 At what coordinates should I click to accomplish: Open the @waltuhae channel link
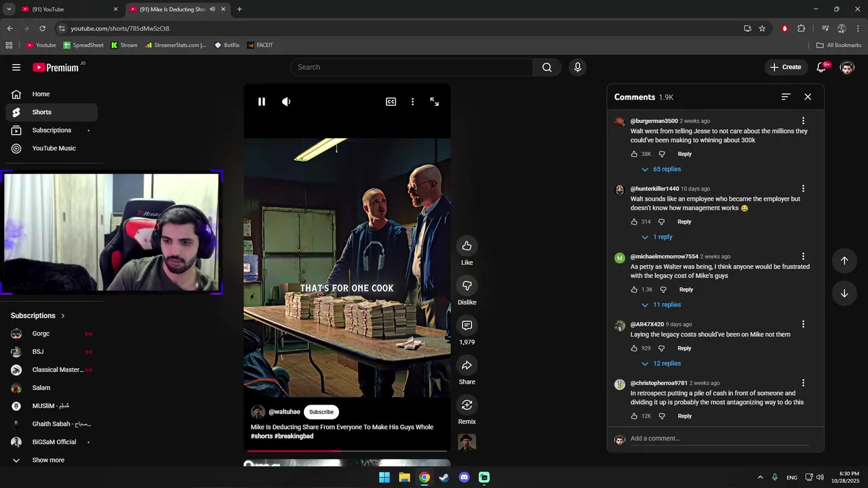coord(284,412)
